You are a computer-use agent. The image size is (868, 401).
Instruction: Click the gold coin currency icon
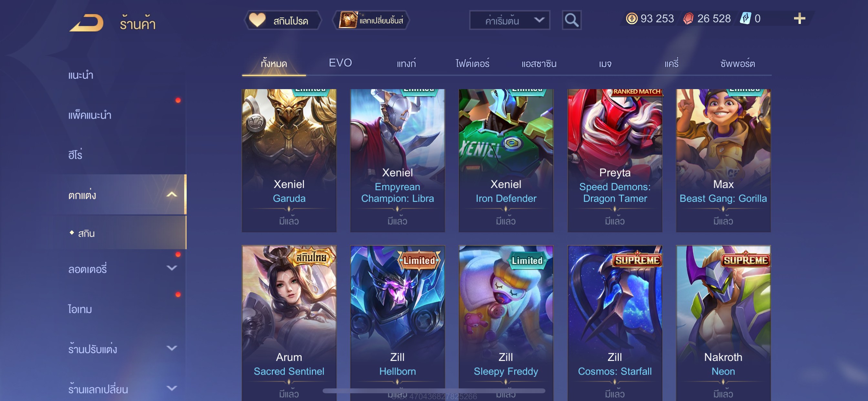[631, 18]
